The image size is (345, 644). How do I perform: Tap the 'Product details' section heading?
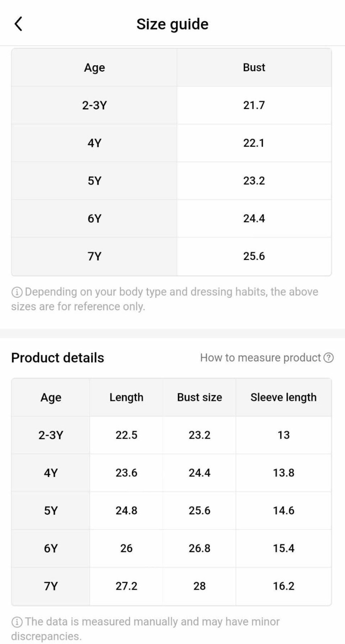pyautogui.click(x=57, y=357)
